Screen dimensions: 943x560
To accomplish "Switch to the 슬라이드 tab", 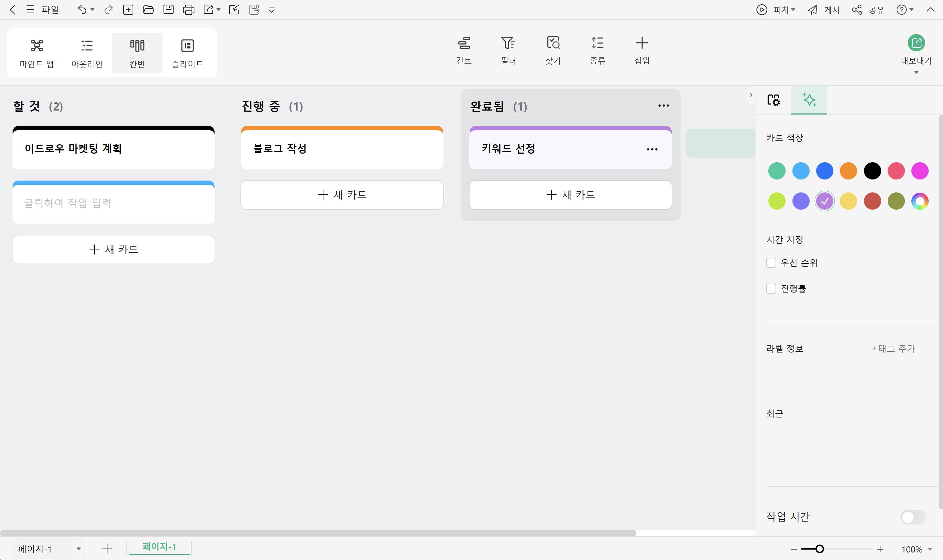I will point(188,53).
